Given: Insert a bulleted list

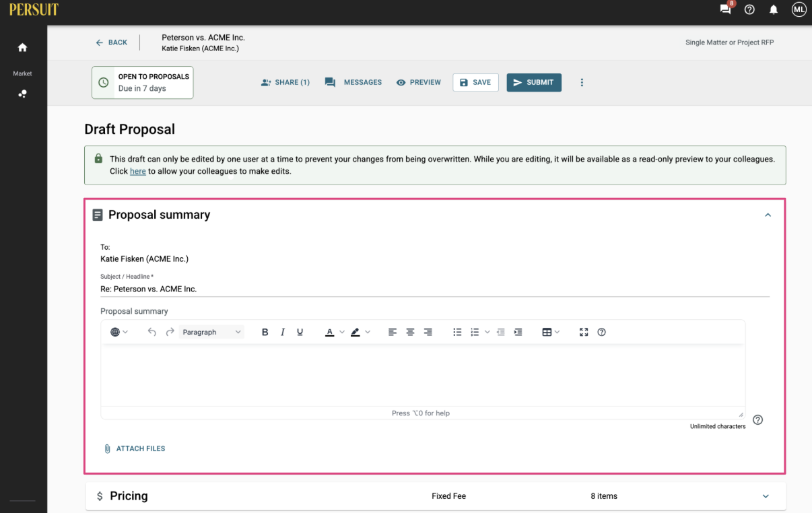Looking at the screenshot, I should coord(457,332).
